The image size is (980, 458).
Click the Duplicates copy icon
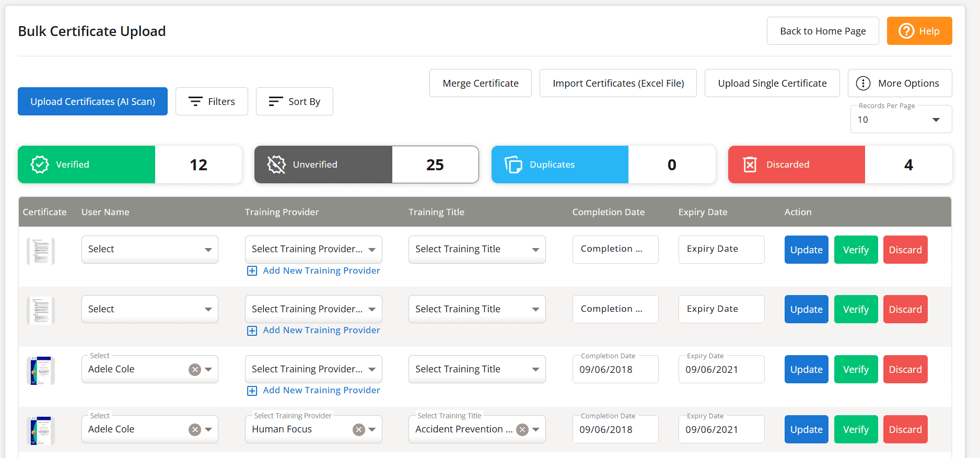tap(513, 165)
